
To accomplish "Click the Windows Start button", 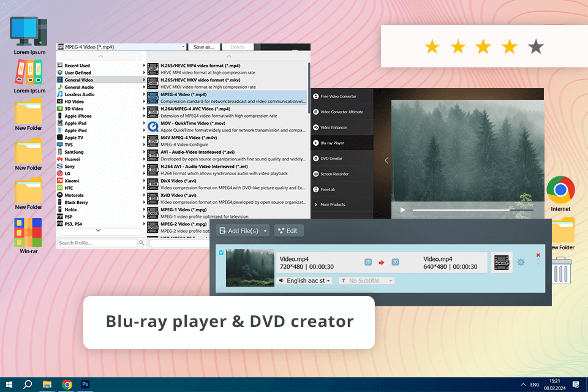I will click(9, 385).
